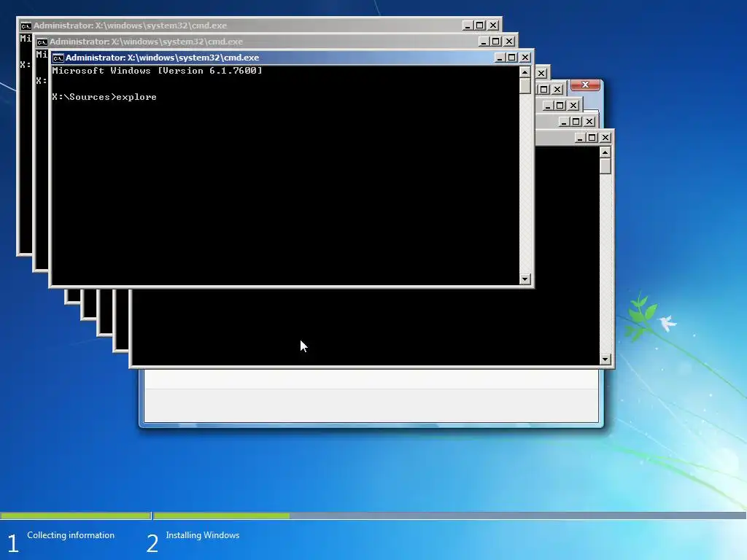Click the text 'Microsoft Windows [Version 6.1.7600]' in the active cmd
Viewport: 747px width, 560px height.
point(158,71)
